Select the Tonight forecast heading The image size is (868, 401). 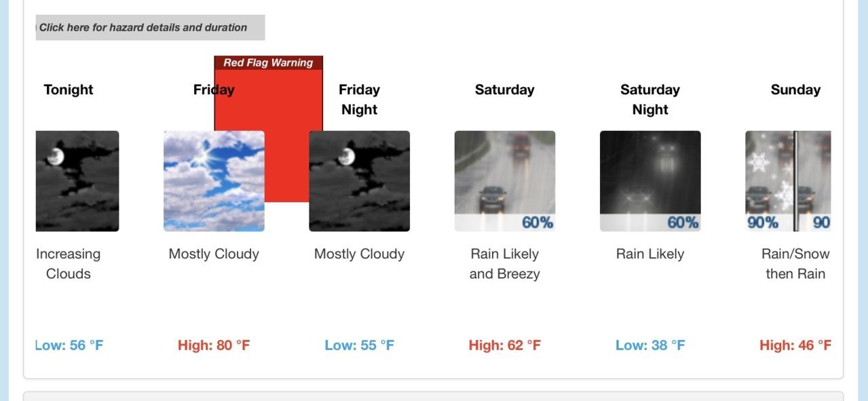click(x=69, y=90)
